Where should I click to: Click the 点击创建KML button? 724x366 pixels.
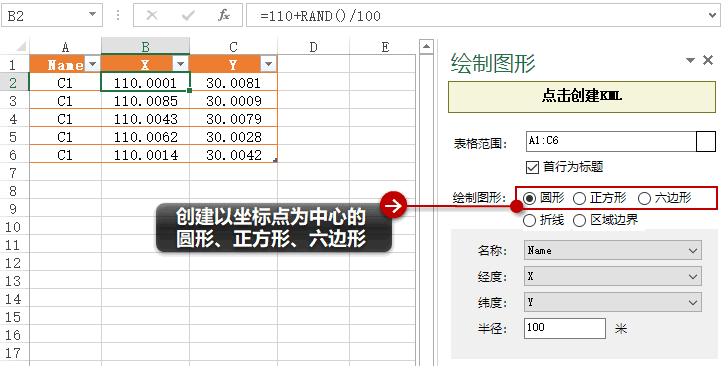[582, 97]
